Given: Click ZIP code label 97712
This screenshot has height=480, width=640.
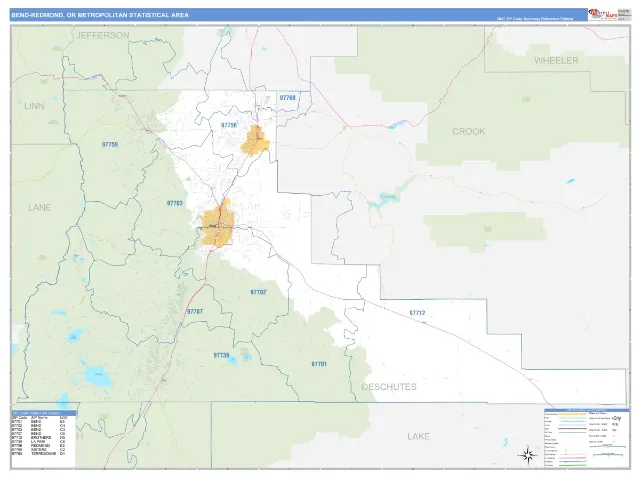Looking at the screenshot, I should click(x=417, y=313).
